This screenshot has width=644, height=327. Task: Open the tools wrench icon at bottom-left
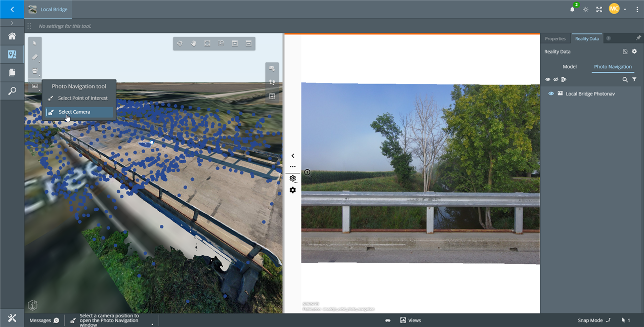pyautogui.click(x=12, y=318)
